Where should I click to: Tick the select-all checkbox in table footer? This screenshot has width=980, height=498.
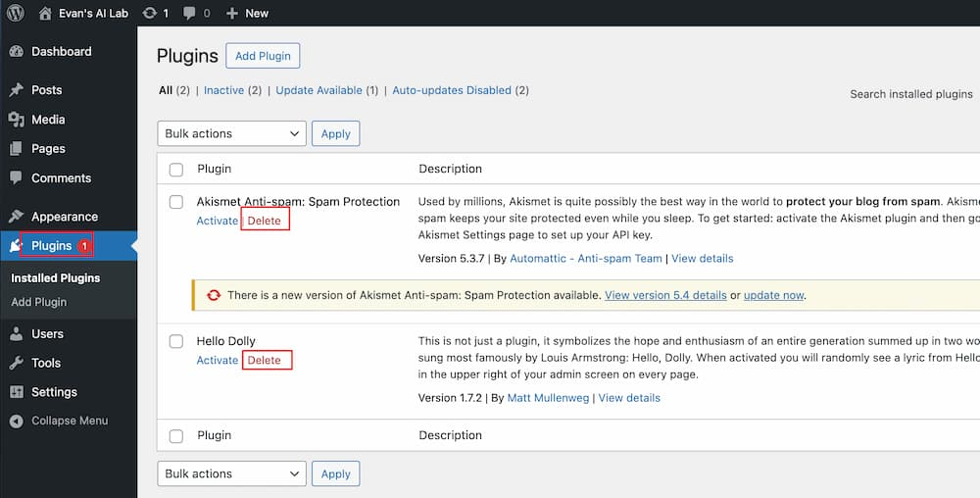point(176,436)
